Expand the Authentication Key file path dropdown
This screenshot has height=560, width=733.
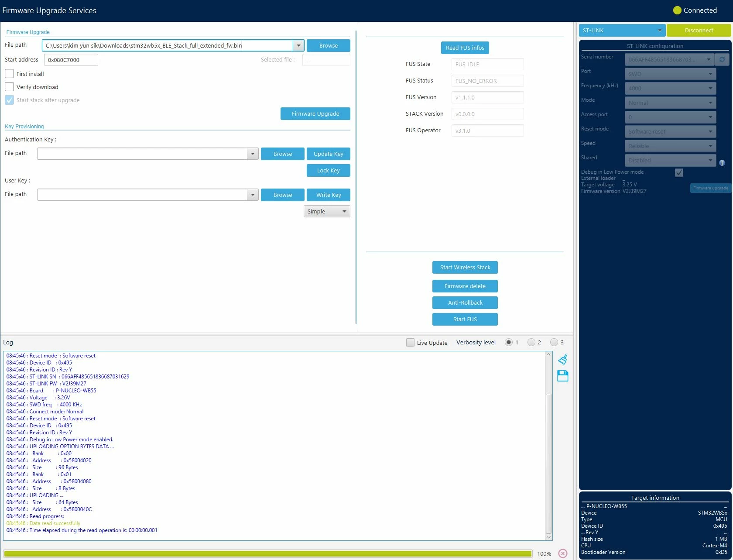[x=253, y=154]
